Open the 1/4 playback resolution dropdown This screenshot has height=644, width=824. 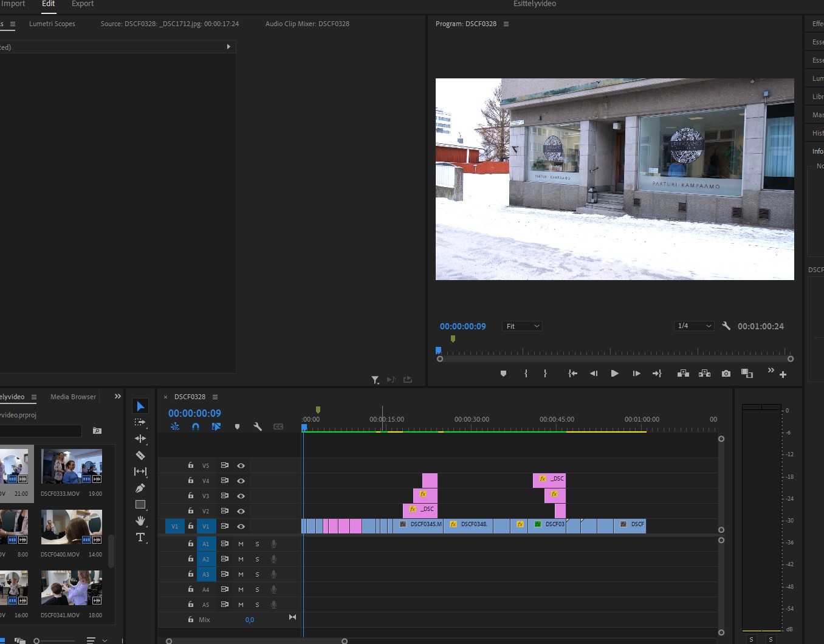(x=694, y=326)
